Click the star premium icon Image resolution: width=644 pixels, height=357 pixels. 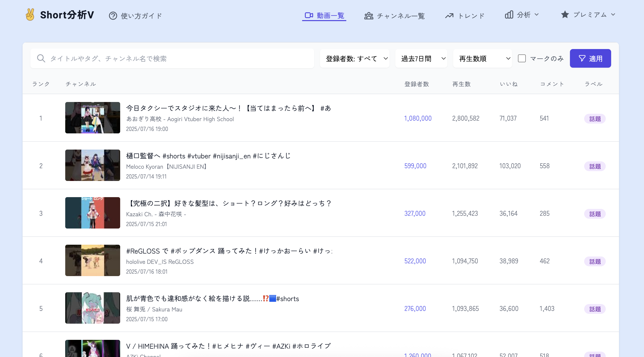[565, 14]
